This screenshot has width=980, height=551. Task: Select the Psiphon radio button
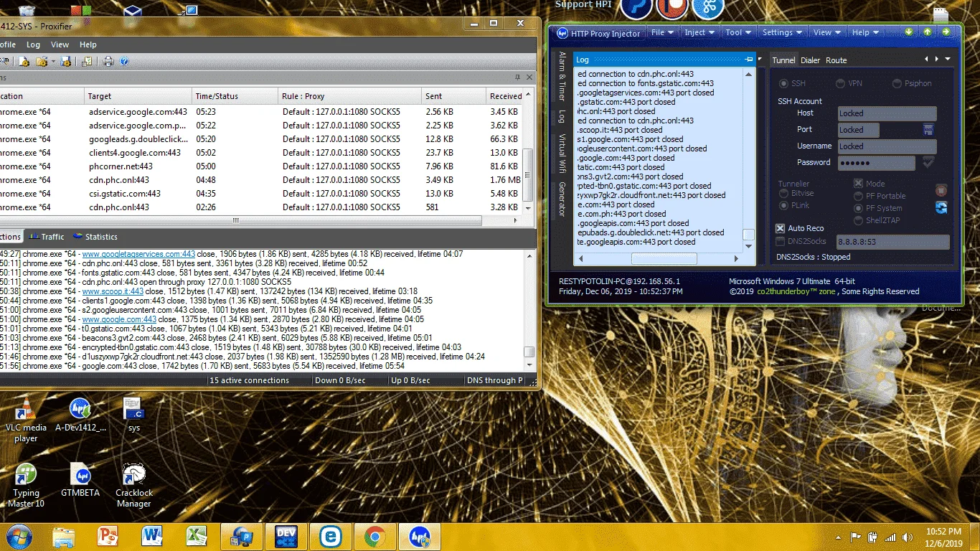[x=897, y=84]
